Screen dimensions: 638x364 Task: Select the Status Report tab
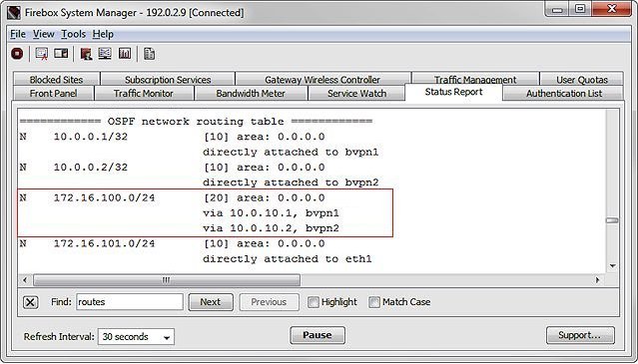point(453,92)
